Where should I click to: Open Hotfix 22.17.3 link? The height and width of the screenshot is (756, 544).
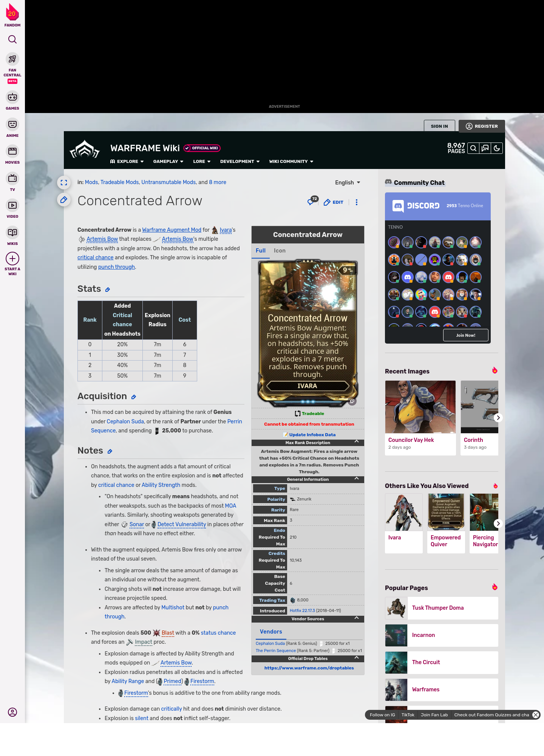[x=302, y=610]
